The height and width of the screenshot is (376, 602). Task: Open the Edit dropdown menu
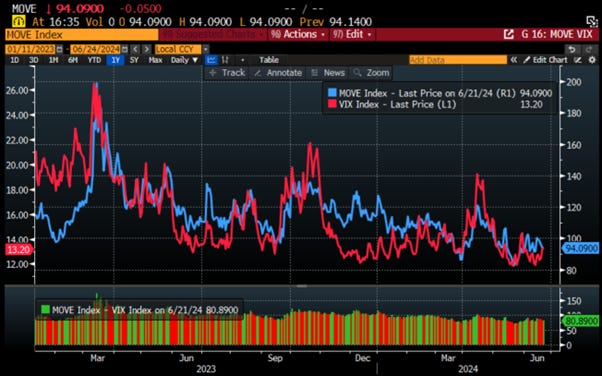point(352,35)
